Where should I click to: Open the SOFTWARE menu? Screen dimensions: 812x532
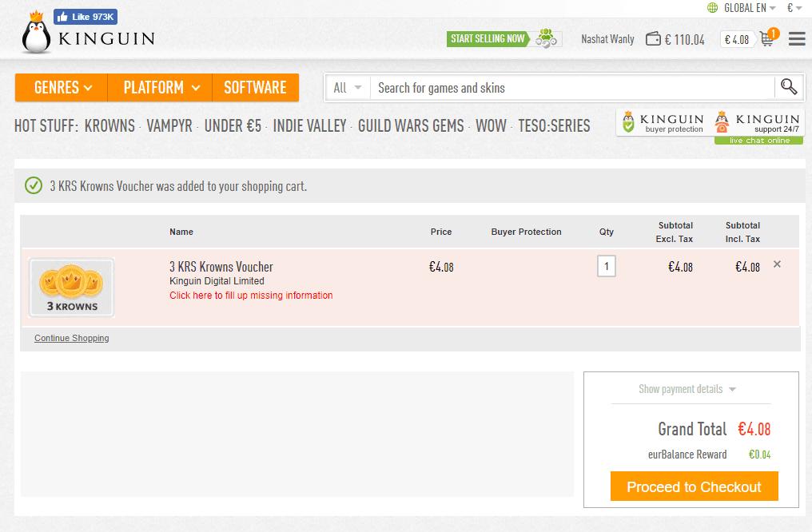pyautogui.click(x=255, y=87)
